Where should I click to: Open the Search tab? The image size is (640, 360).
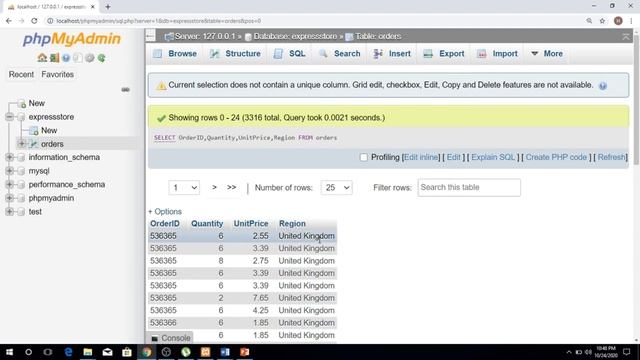tap(340, 53)
